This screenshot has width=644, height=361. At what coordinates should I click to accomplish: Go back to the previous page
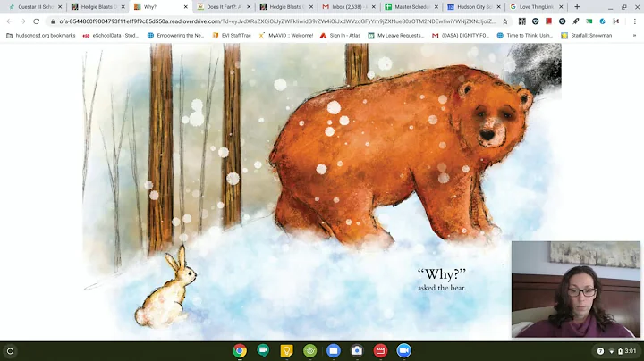coord(10,21)
